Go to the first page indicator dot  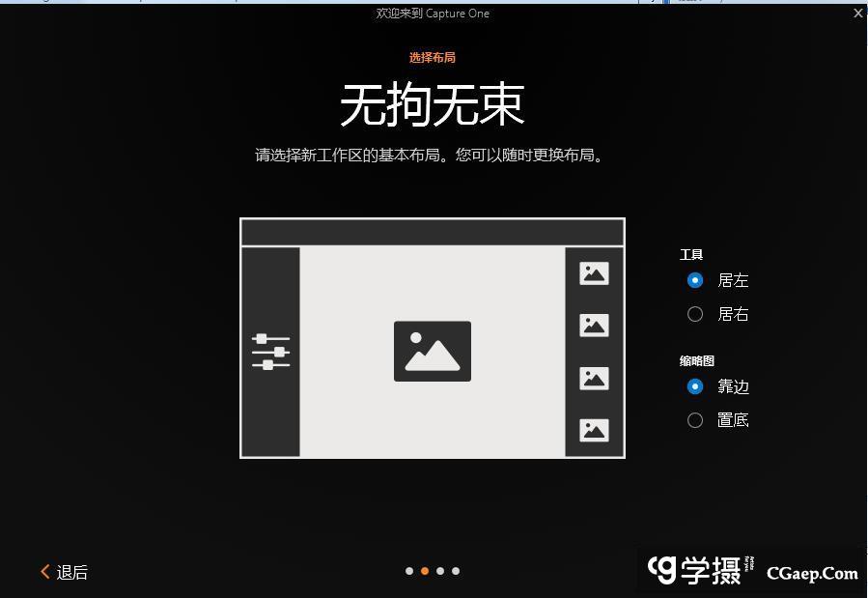[409, 571]
